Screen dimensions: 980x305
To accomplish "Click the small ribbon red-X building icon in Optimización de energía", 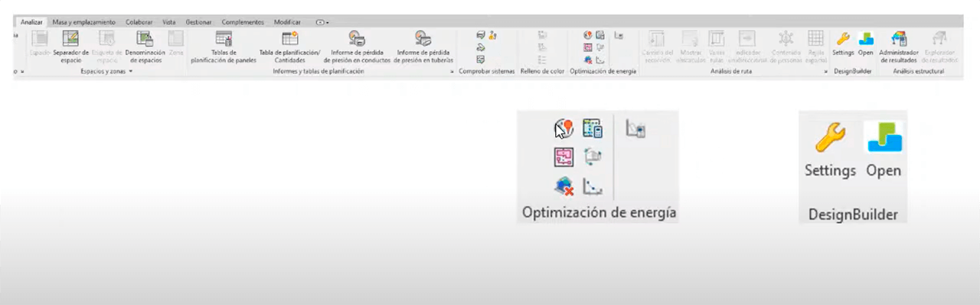I will pos(588,59).
